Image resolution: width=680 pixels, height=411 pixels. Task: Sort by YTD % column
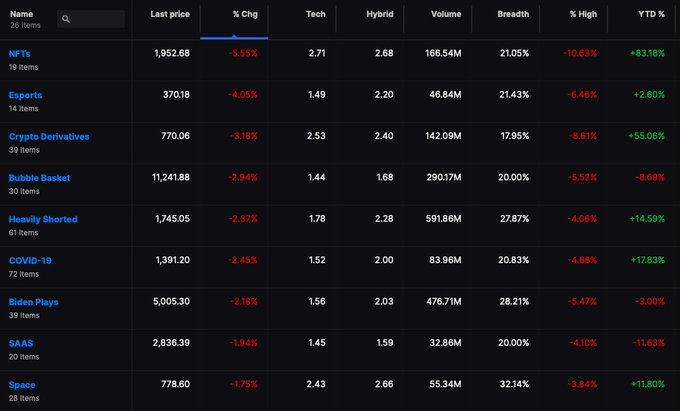[x=651, y=14]
